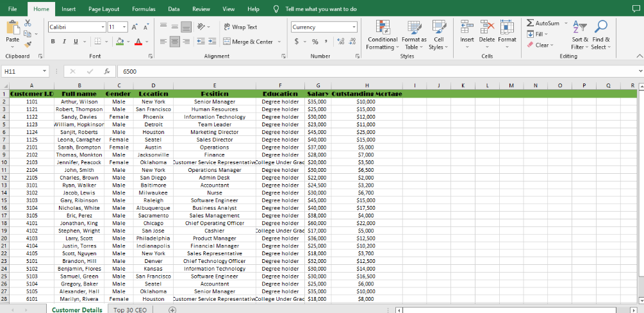
Task: Click the Comma Style icon
Action: (x=326, y=42)
